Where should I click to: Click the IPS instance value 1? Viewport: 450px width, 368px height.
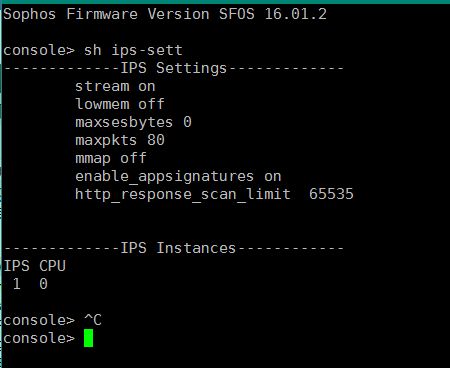click(17, 284)
